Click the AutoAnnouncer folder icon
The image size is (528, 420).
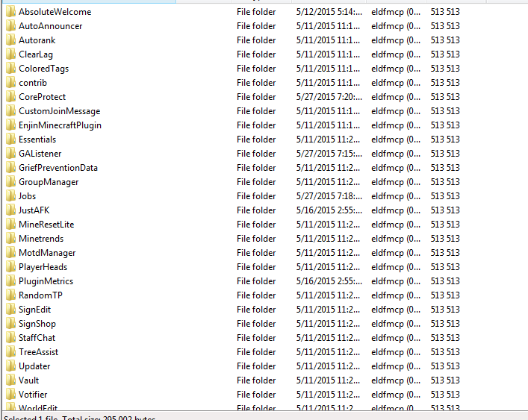[x=10, y=26]
